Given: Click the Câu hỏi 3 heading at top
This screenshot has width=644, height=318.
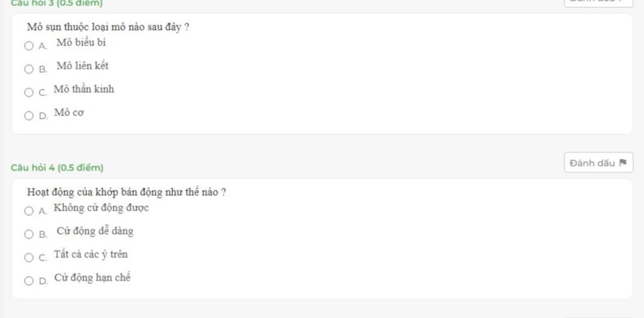Looking at the screenshot, I should point(57,3).
